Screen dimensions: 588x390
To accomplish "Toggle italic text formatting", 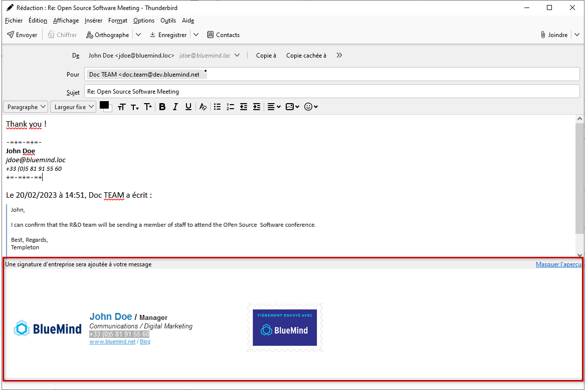I will (x=175, y=107).
